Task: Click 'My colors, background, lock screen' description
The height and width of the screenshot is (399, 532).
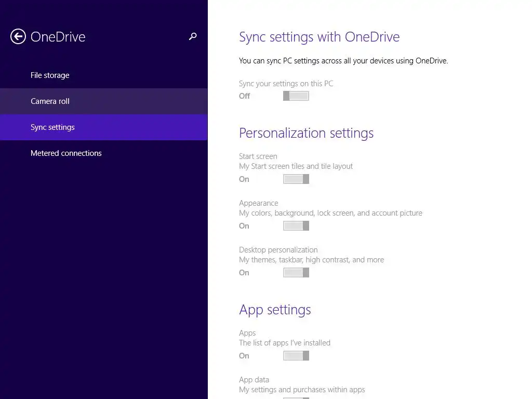Action: [x=331, y=213]
